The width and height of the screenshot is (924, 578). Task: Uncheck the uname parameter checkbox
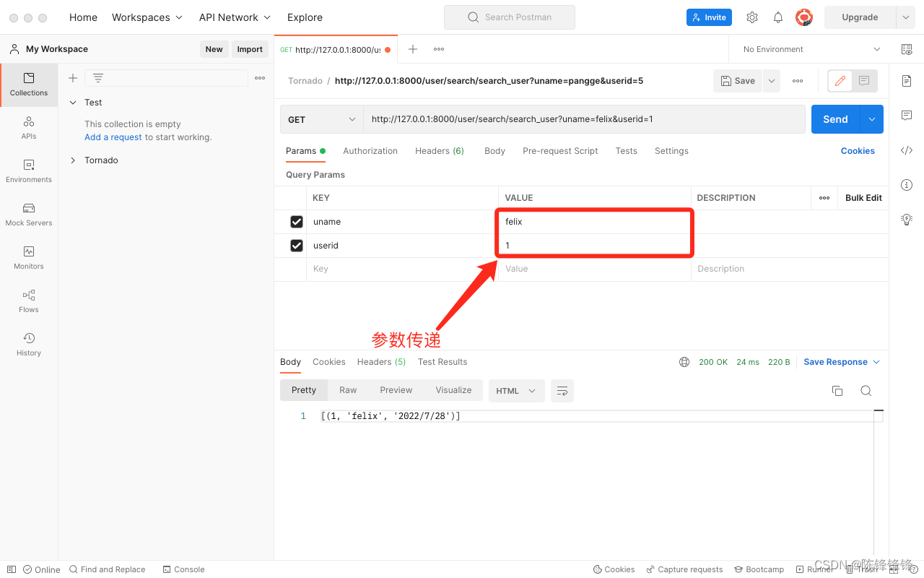[x=297, y=222]
